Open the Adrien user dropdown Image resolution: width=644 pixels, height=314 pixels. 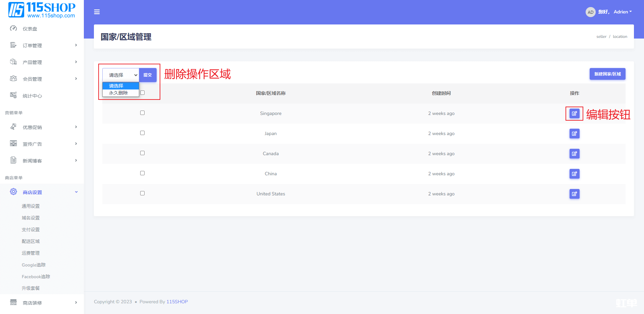click(623, 12)
